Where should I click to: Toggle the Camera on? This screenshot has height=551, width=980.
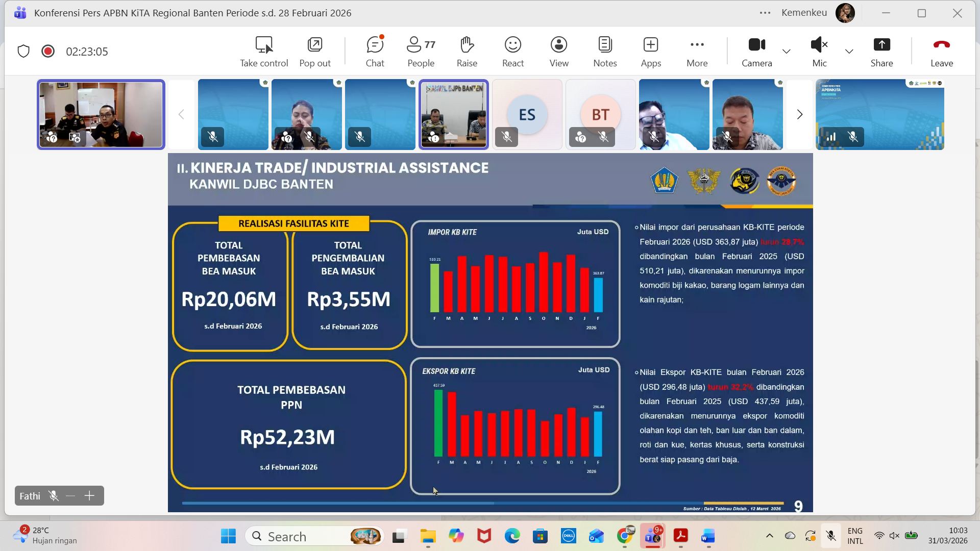point(756,52)
